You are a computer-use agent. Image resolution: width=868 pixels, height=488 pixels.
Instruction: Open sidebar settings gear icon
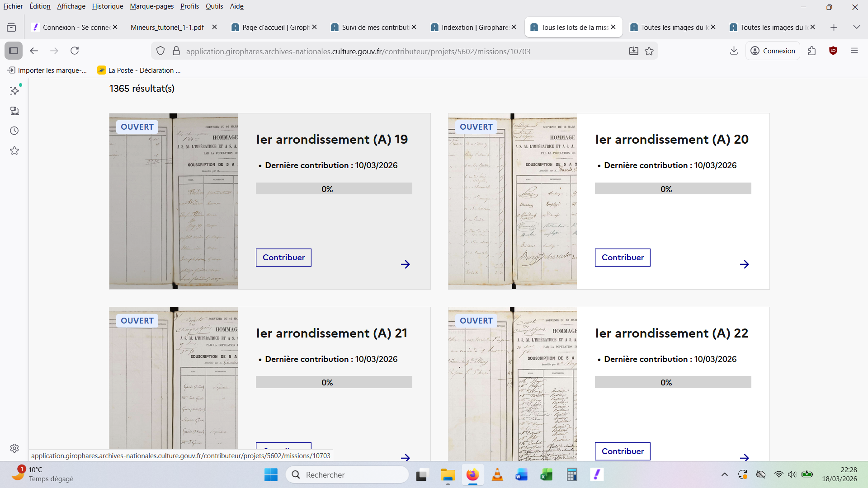pos(14,448)
